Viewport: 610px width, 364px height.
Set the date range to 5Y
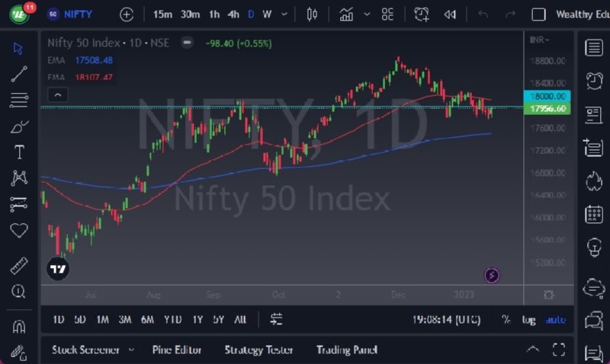tap(219, 320)
